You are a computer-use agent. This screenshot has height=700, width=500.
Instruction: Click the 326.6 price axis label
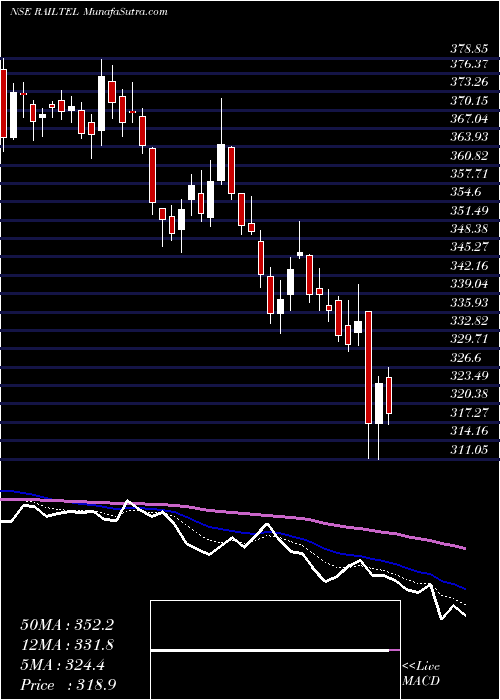pyautogui.click(x=465, y=357)
